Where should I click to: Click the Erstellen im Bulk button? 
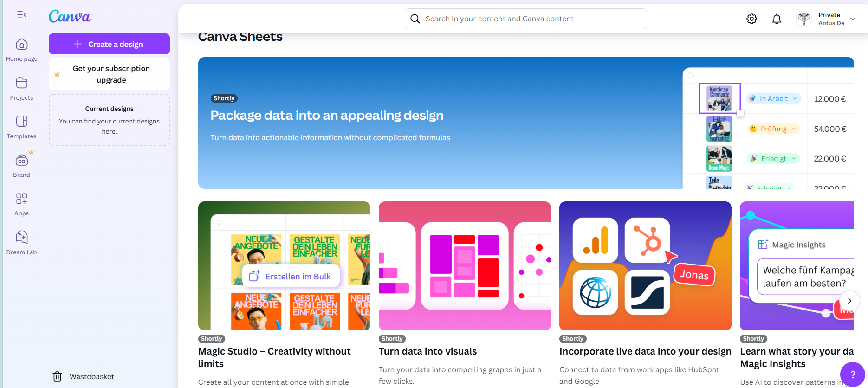point(291,276)
